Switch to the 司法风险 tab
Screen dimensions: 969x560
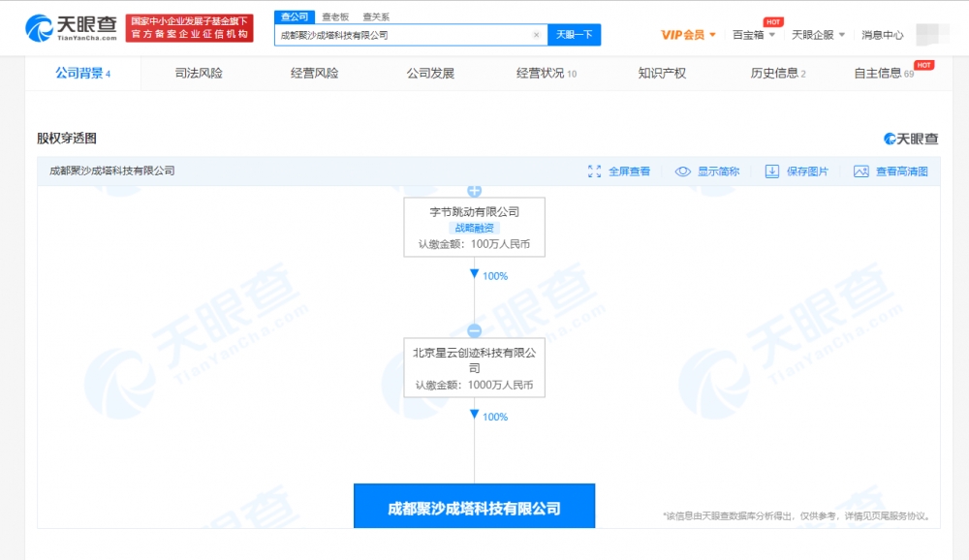tap(199, 73)
